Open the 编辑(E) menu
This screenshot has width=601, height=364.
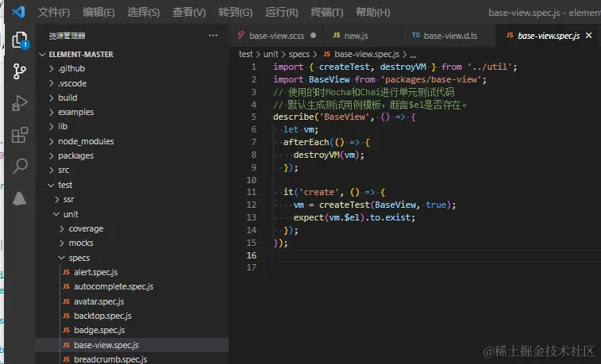(x=98, y=12)
